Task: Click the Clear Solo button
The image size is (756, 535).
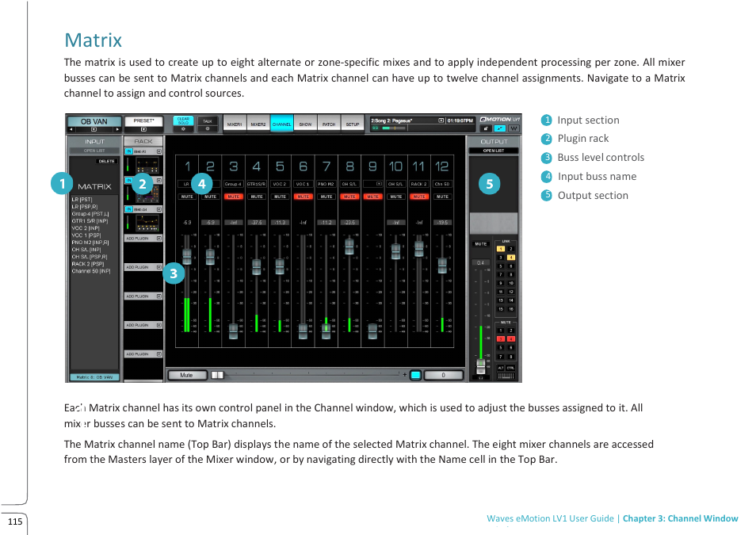Action: pos(183,120)
